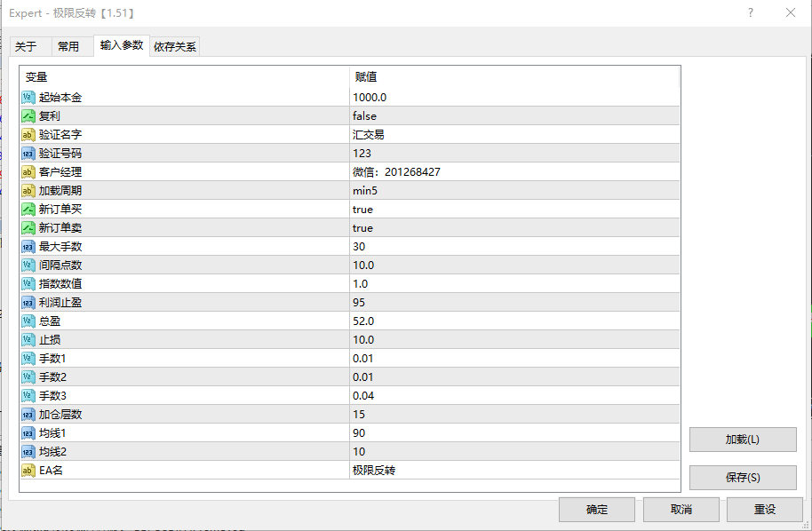Click the double icon beside 手数1
This screenshot has height=531, width=812.
point(28,358)
